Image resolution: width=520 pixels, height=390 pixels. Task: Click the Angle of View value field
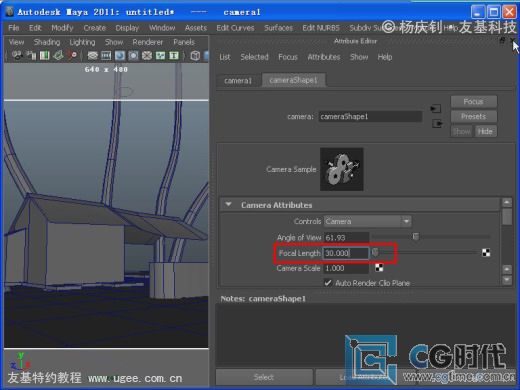point(346,237)
